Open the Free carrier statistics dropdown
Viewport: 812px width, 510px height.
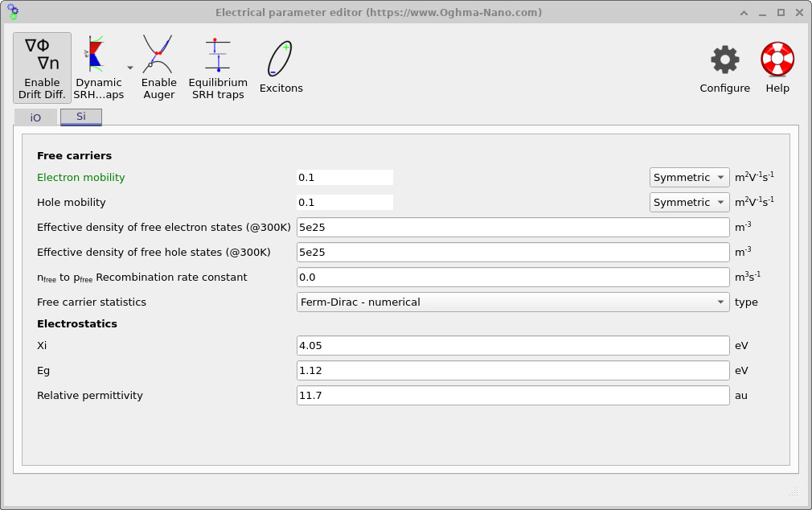[x=512, y=302]
